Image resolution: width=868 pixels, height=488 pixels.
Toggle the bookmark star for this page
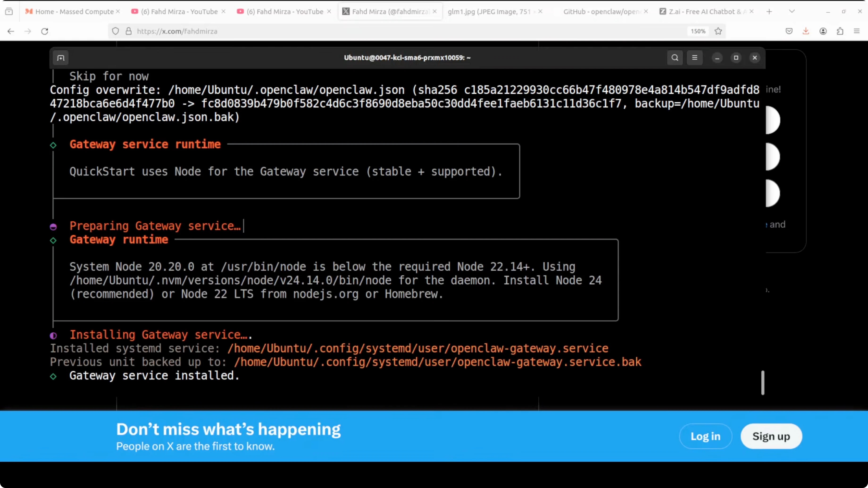pyautogui.click(x=718, y=31)
